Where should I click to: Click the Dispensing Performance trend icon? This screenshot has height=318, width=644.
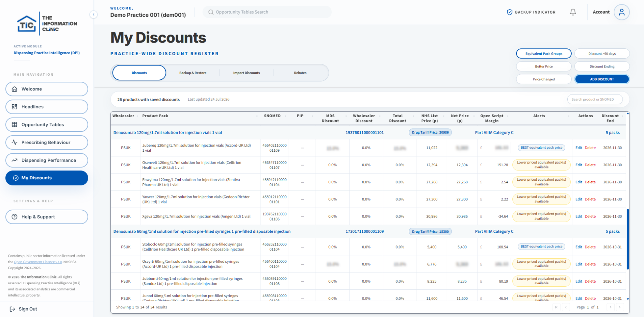tap(14, 160)
